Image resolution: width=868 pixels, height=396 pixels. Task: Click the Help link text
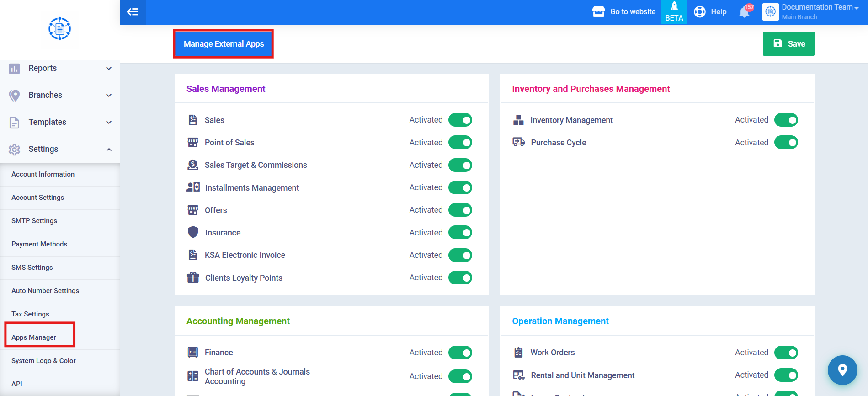[x=719, y=12]
